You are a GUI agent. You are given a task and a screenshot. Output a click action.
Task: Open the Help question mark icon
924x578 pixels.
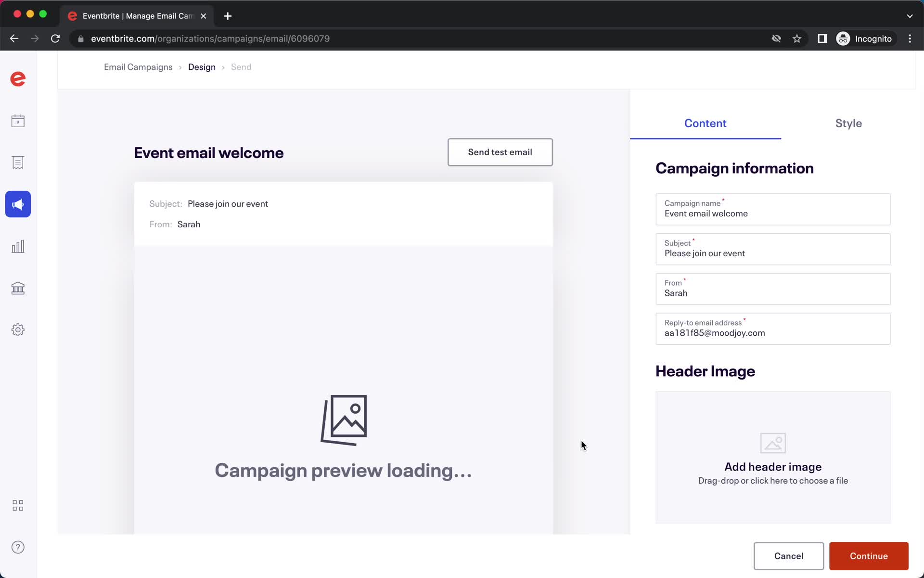click(x=18, y=547)
